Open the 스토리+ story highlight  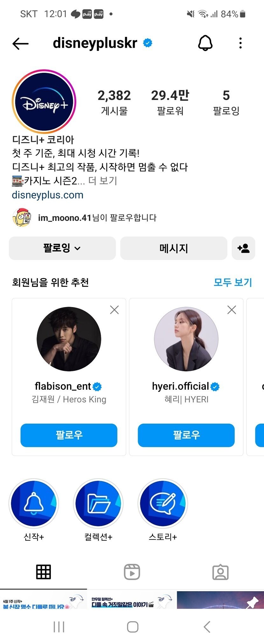(163, 504)
